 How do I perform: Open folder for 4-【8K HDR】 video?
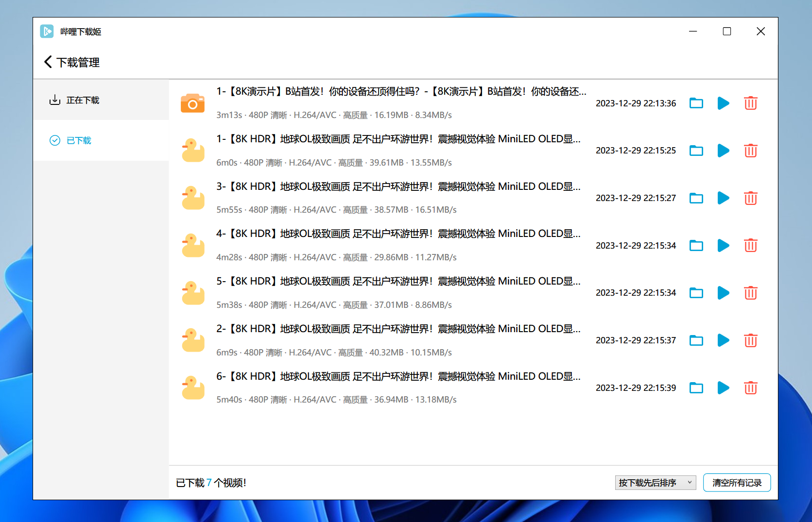(x=696, y=246)
